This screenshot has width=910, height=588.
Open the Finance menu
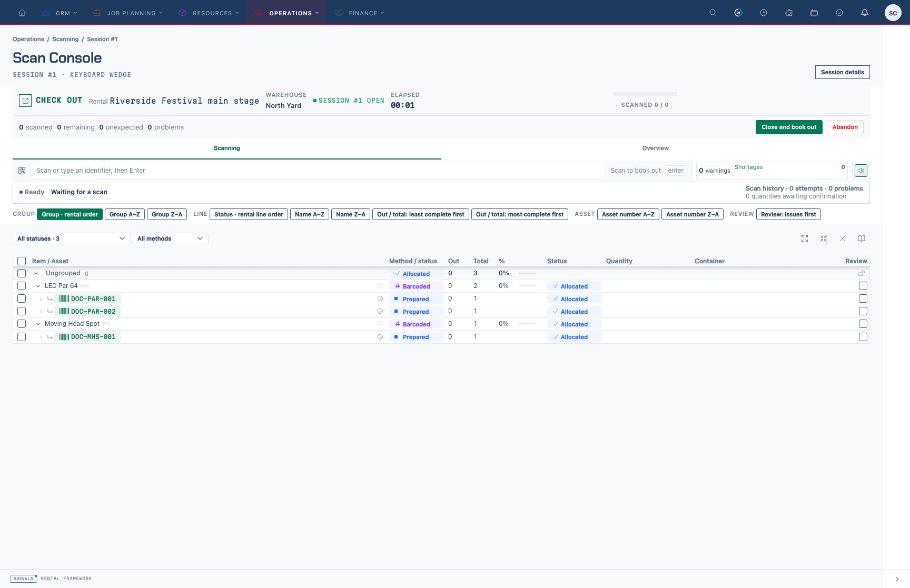360,13
